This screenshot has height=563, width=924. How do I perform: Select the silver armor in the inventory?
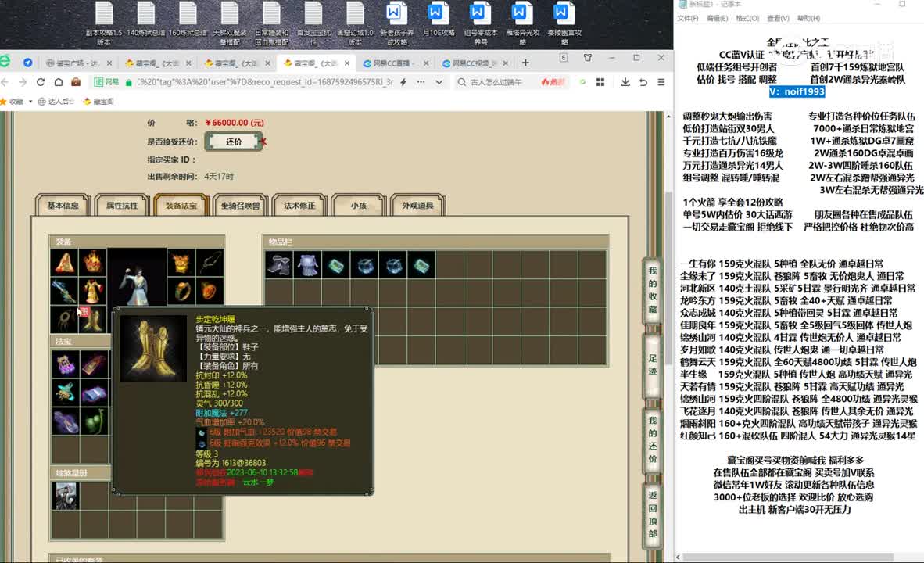(307, 265)
